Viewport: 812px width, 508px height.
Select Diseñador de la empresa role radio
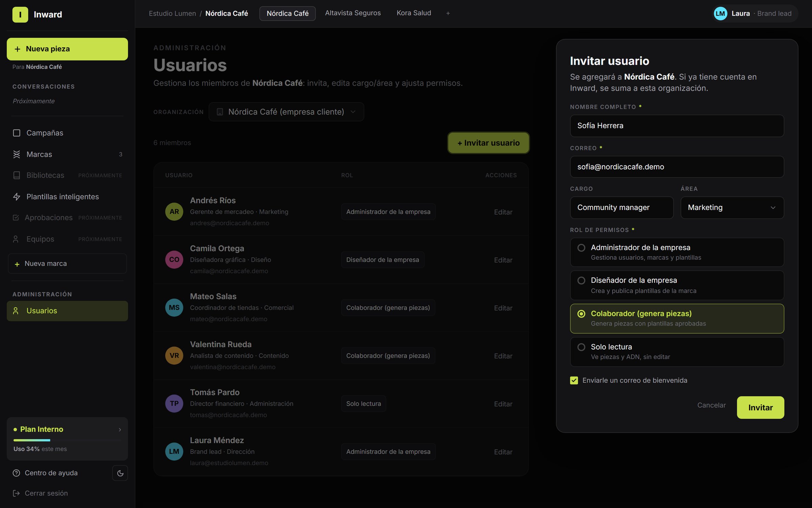(x=581, y=280)
